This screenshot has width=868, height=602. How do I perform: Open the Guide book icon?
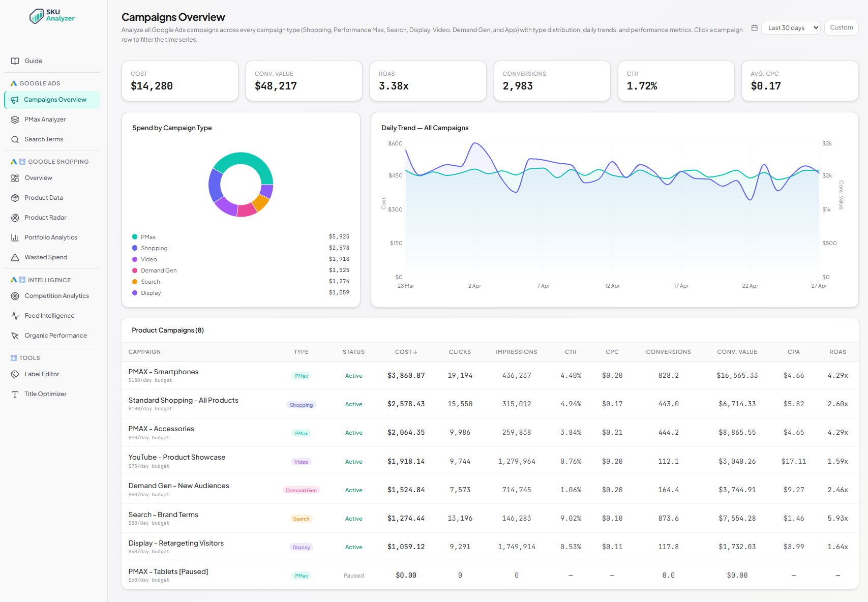(15, 61)
